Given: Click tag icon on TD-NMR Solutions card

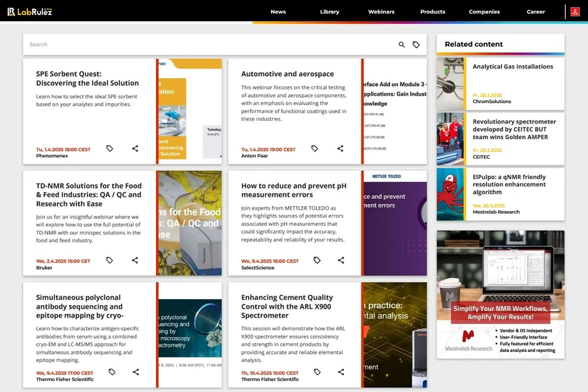Looking at the screenshot, I should [x=109, y=260].
